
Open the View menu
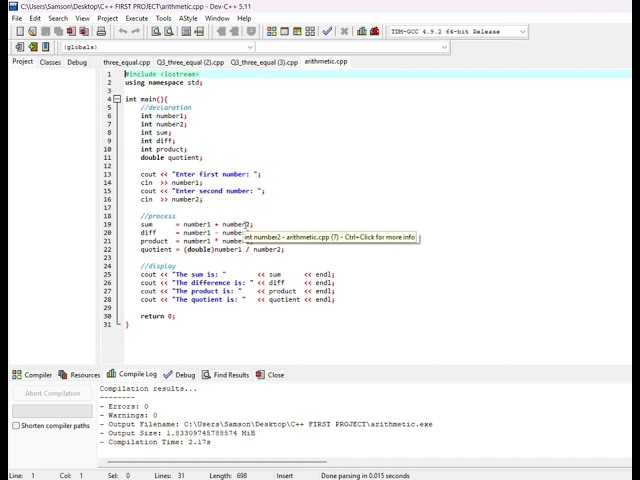pyautogui.click(x=82, y=18)
